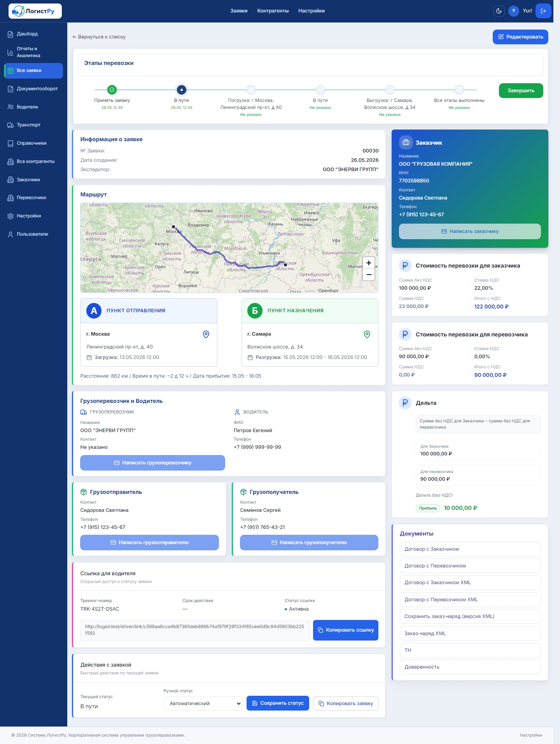This screenshot has width=560, height=744.
Task: Click current В пути stage marker
Action: pyautogui.click(x=182, y=90)
